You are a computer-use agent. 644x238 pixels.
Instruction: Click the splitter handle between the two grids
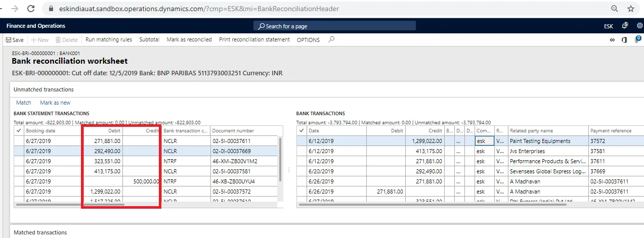289,170
